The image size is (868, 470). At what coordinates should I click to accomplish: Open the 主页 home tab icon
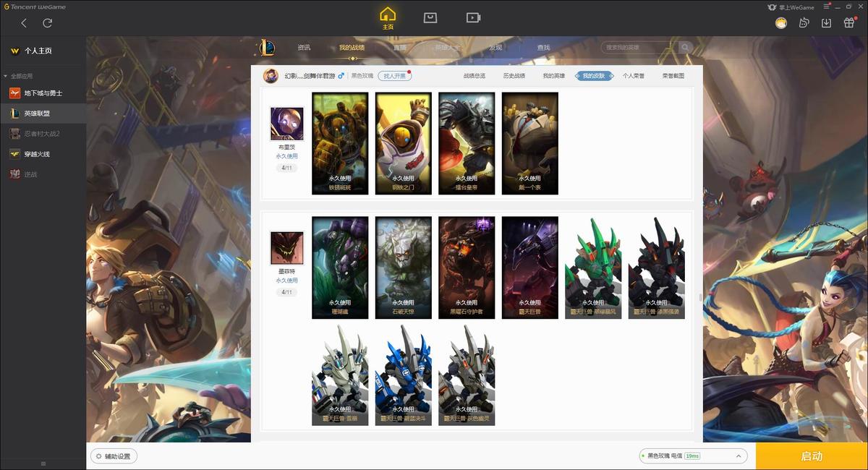pos(388,18)
